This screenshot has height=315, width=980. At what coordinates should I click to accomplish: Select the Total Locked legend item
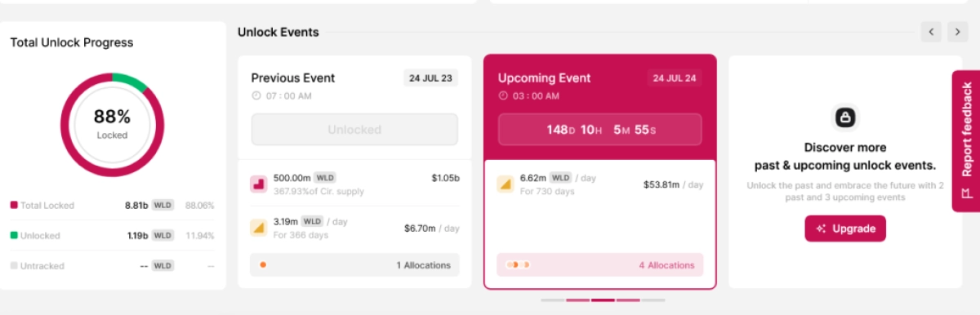[x=113, y=206]
